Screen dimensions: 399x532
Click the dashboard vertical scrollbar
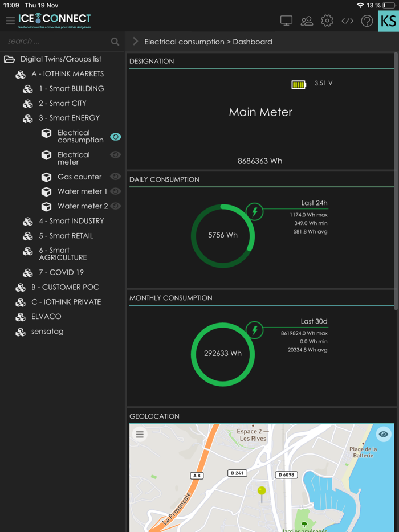click(396, 182)
